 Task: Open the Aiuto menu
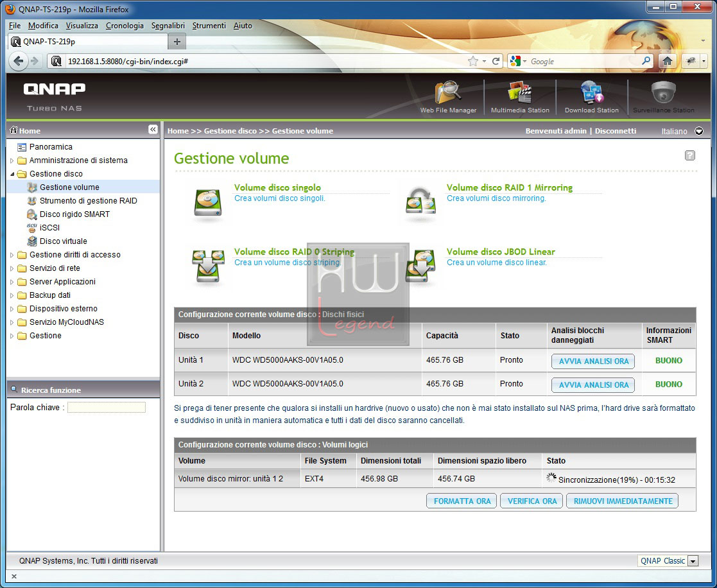pos(243,26)
